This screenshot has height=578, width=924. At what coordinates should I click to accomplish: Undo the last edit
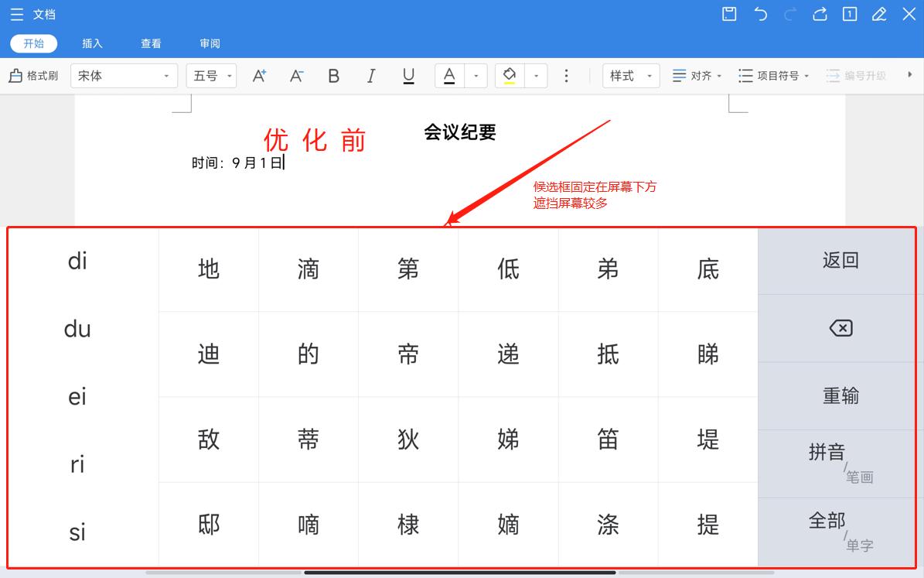759,14
